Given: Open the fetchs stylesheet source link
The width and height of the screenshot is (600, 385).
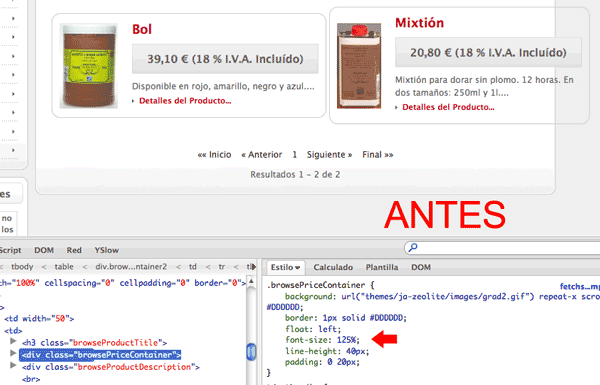Looking at the screenshot, I should coord(579,286).
